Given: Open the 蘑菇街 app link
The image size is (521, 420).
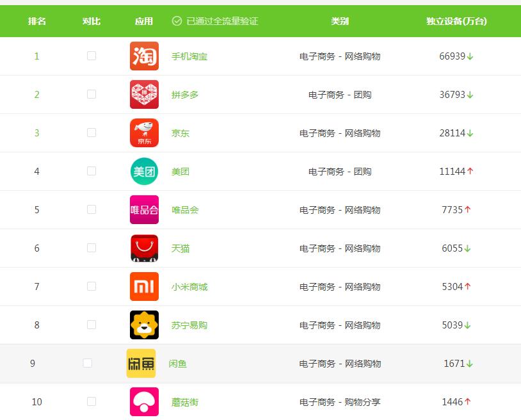Looking at the screenshot, I should 184,401.
